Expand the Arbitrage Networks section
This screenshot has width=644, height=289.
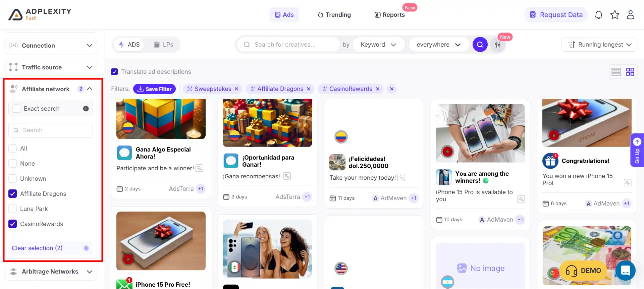point(51,272)
